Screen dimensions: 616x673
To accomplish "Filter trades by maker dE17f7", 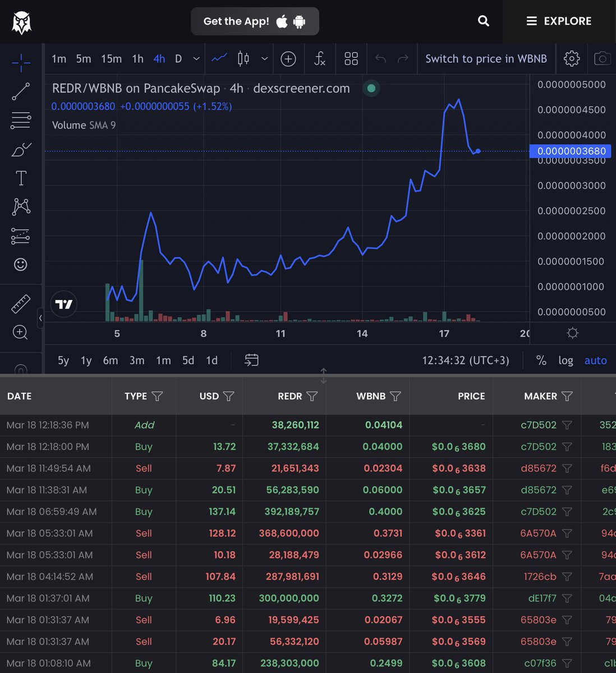I will point(567,598).
